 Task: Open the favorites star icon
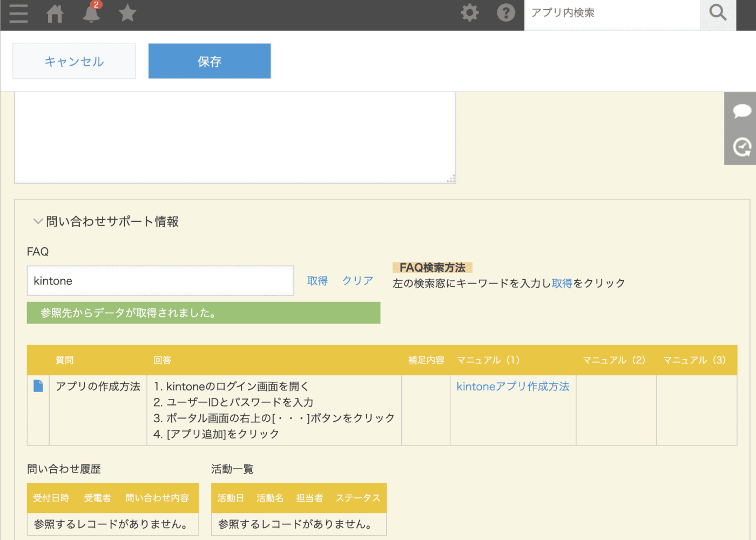(127, 12)
